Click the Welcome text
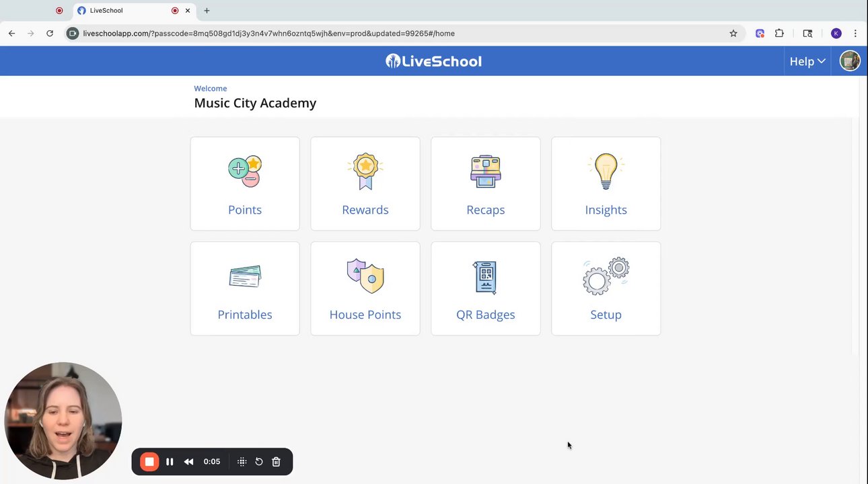Screen dimensions: 868x484 click(211, 88)
